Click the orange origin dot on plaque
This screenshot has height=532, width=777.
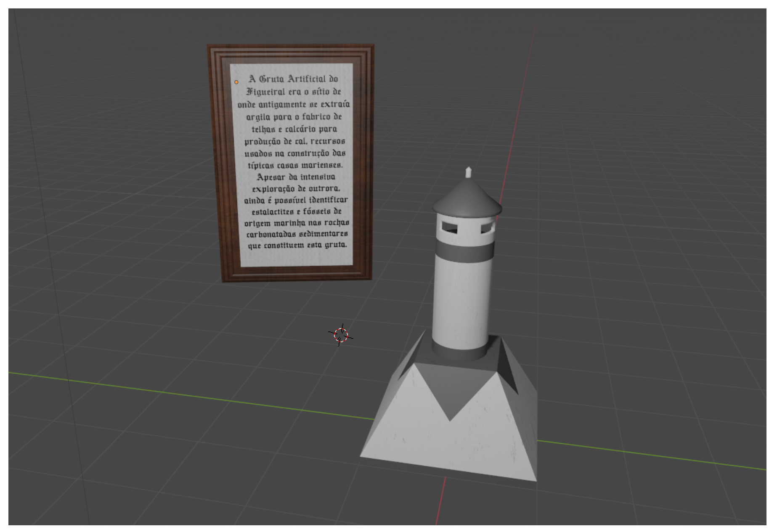pos(236,82)
